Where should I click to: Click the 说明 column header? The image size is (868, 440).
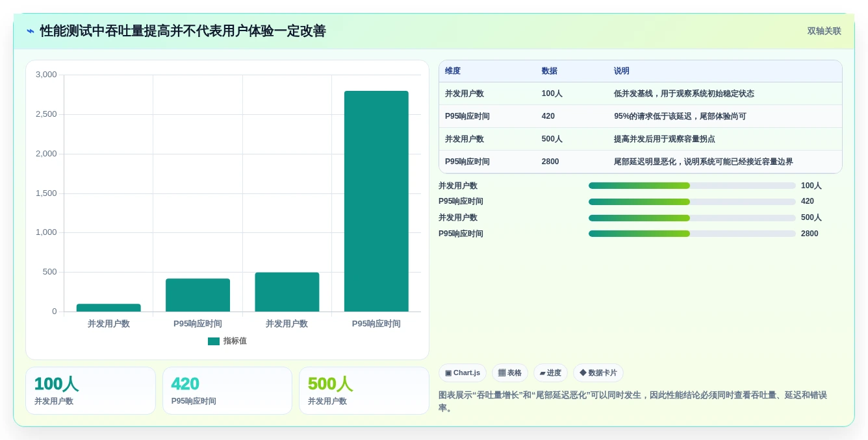(x=622, y=71)
